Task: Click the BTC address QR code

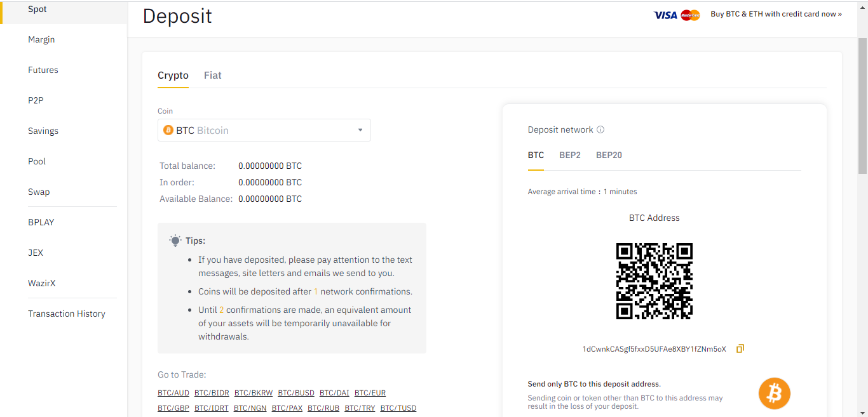Action: tap(654, 281)
